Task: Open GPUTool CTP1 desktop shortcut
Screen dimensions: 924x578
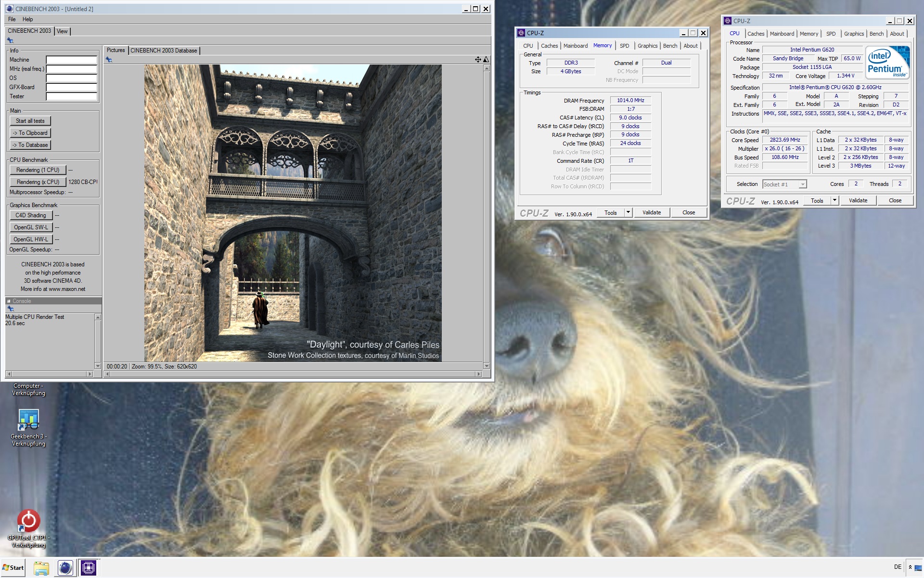Action: [28, 528]
